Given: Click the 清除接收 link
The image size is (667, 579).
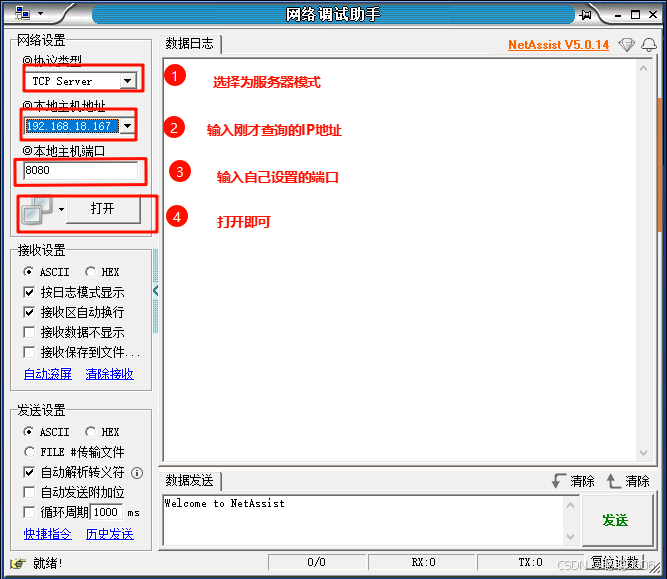Looking at the screenshot, I should [x=110, y=374].
